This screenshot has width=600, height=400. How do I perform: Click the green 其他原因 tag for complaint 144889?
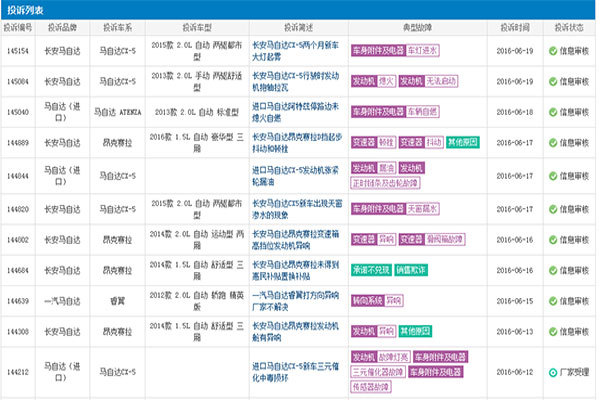pos(463,142)
